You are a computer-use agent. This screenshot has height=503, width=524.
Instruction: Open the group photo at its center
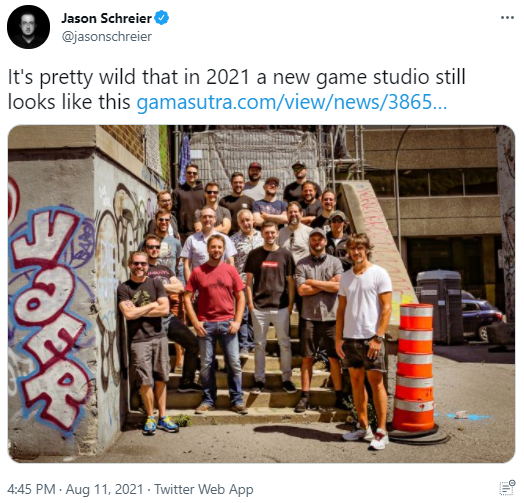[x=261, y=294]
